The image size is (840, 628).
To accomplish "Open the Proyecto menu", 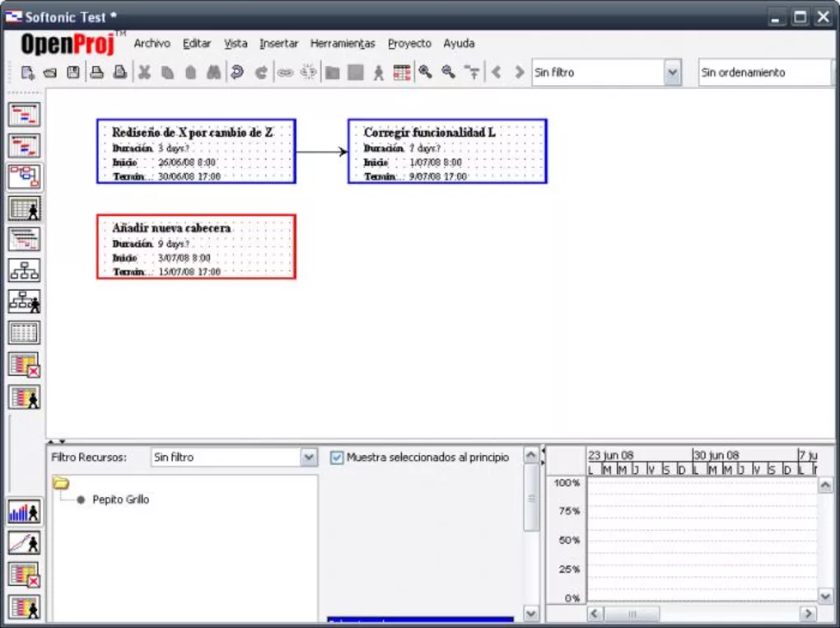I will click(x=409, y=44).
